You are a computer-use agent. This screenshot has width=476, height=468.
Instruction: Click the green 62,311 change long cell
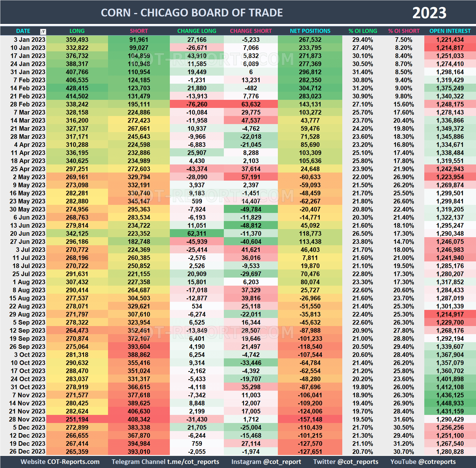pyautogui.click(x=197, y=233)
